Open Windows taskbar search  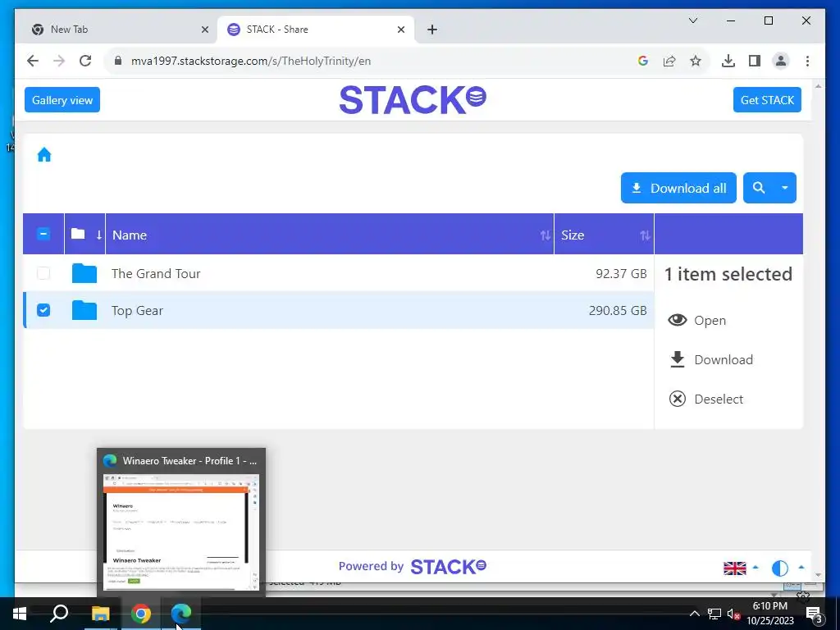click(59, 614)
